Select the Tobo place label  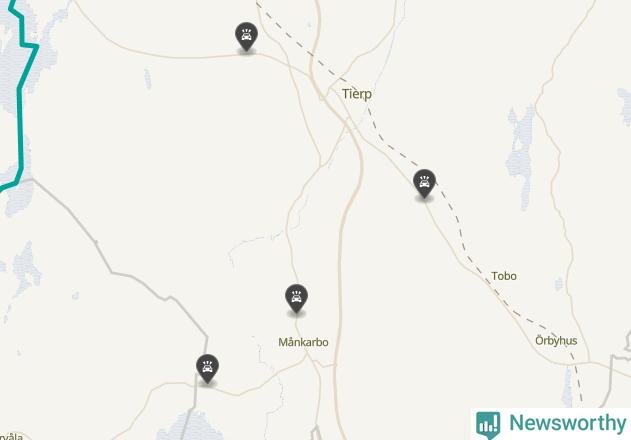(504, 276)
